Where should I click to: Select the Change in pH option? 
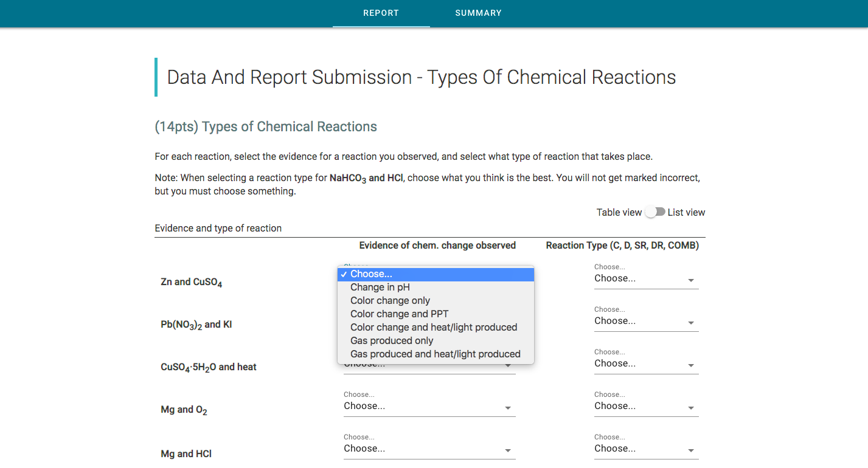380,287
